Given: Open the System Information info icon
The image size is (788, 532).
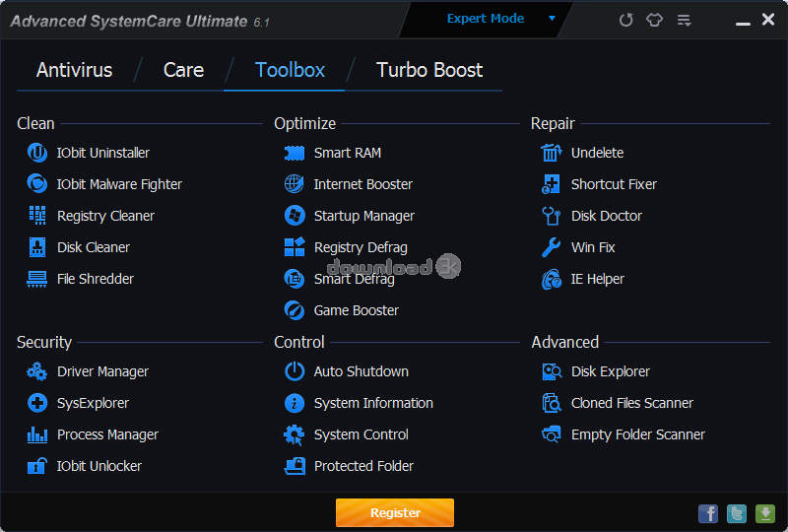Looking at the screenshot, I should click(x=295, y=403).
